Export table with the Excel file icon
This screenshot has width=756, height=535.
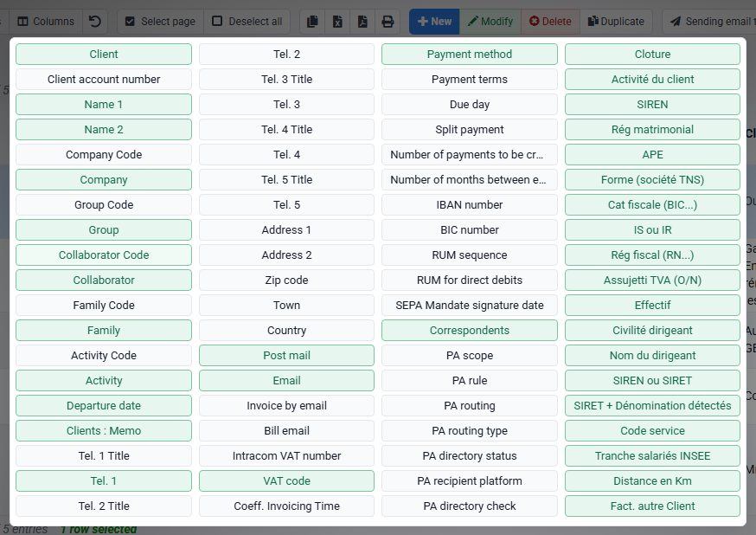337,22
